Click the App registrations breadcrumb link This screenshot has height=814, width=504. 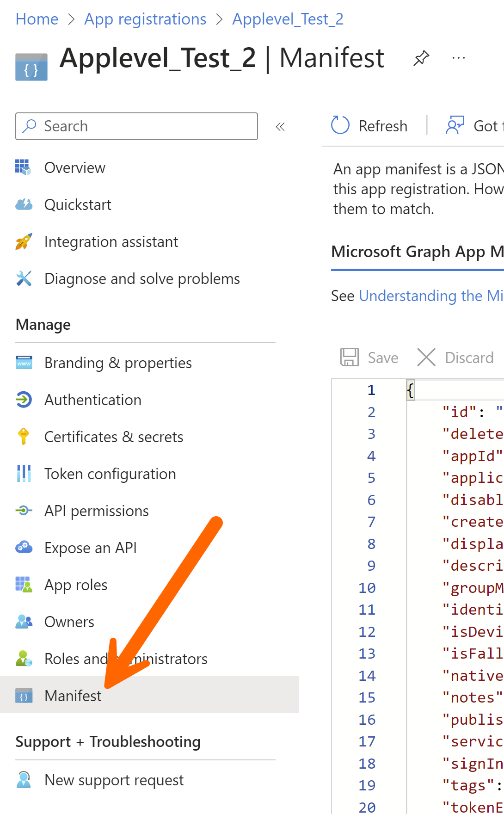[145, 19]
